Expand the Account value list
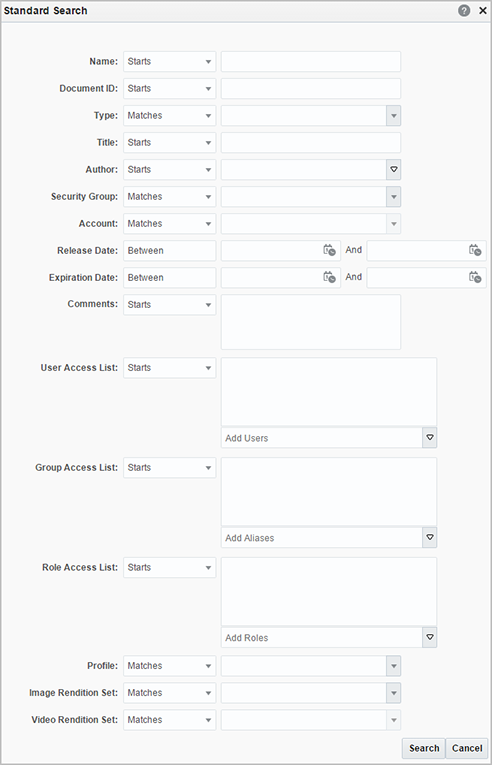Viewport: 492px width, 765px height. [x=393, y=223]
